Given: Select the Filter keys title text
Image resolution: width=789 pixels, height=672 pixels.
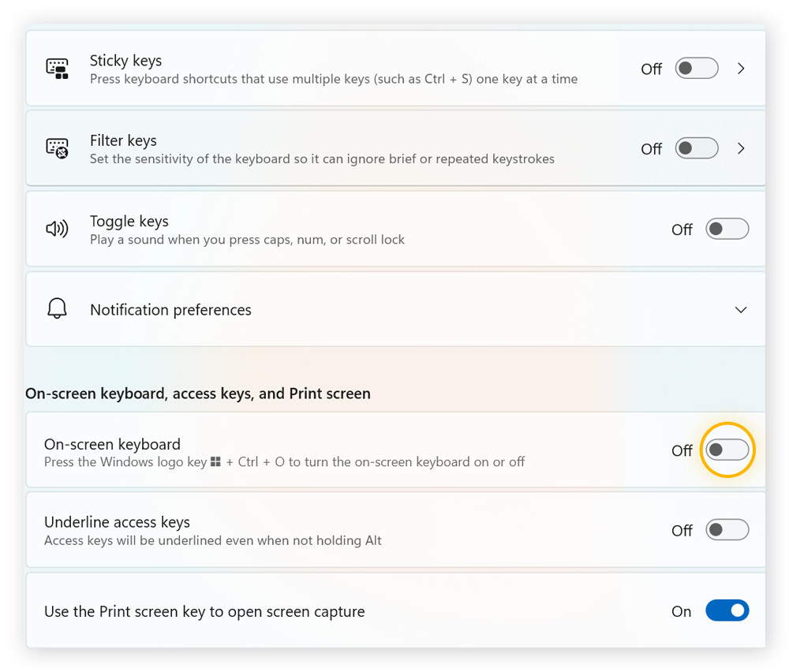Looking at the screenshot, I should 123,140.
